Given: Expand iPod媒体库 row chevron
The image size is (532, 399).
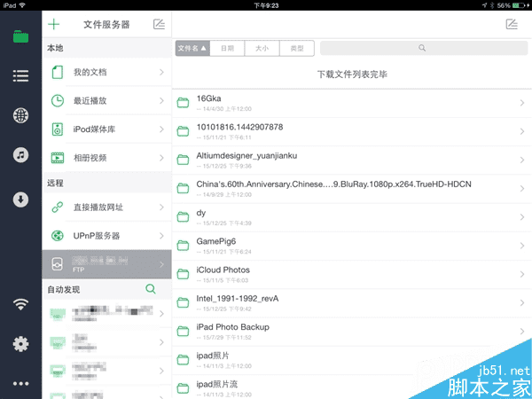Looking at the screenshot, I should click(x=162, y=129).
